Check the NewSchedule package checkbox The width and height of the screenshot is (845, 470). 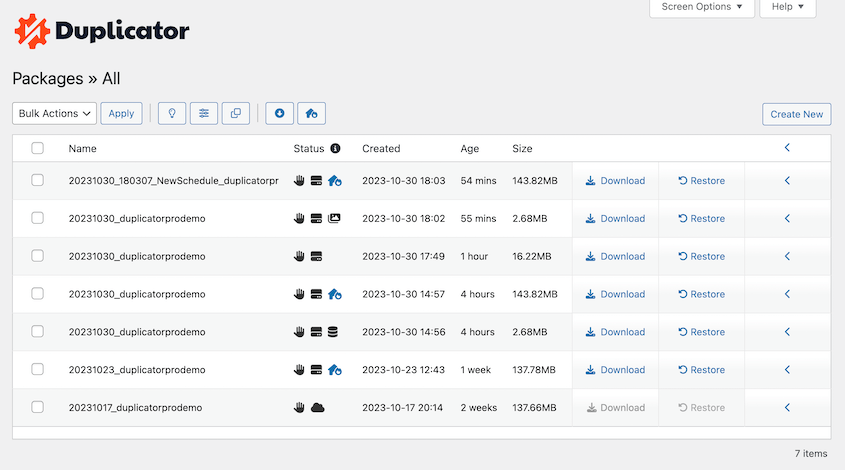point(37,180)
